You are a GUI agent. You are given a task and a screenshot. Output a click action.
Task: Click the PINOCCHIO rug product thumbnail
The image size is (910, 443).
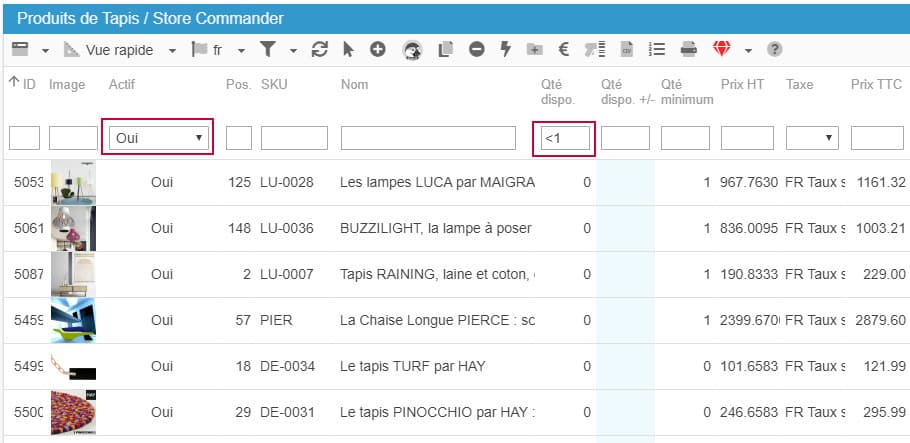(x=73, y=412)
